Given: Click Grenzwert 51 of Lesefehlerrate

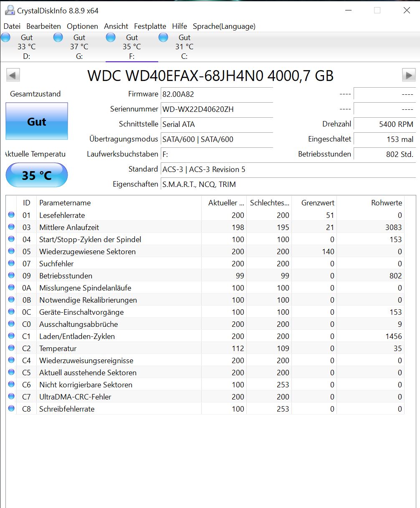Looking at the screenshot, I should (x=330, y=215).
